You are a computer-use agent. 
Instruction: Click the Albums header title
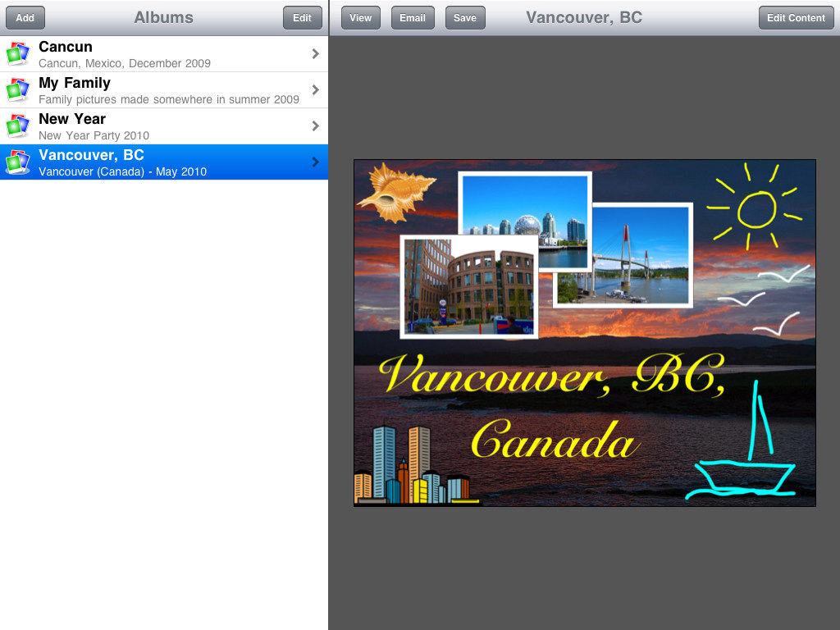coord(163,18)
